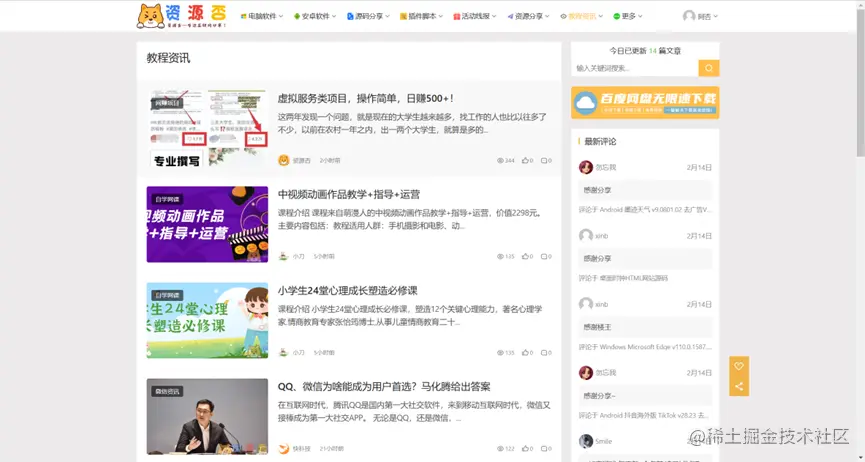This screenshot has width=865, height=462.
Task: Click Smile commenter avatar
Action: click(x=585, y=441)
